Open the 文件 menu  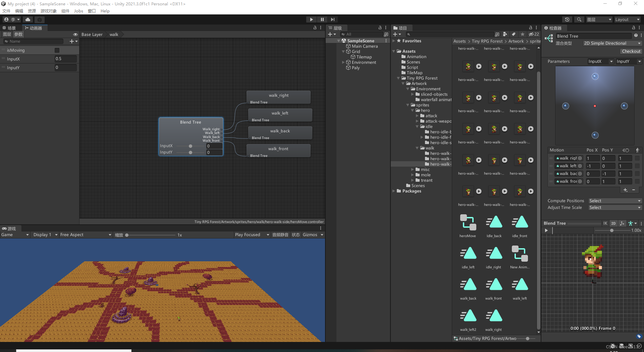6,11
